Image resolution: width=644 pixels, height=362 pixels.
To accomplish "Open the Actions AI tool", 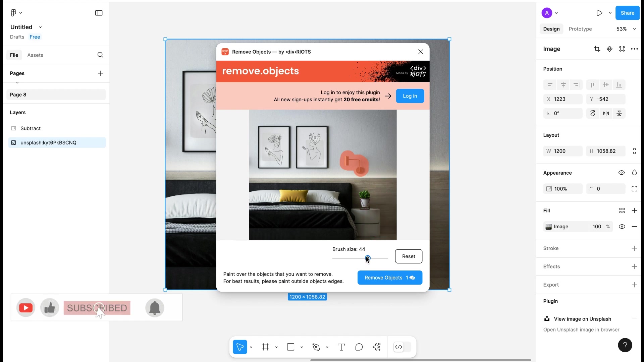I will click(377, 347).
